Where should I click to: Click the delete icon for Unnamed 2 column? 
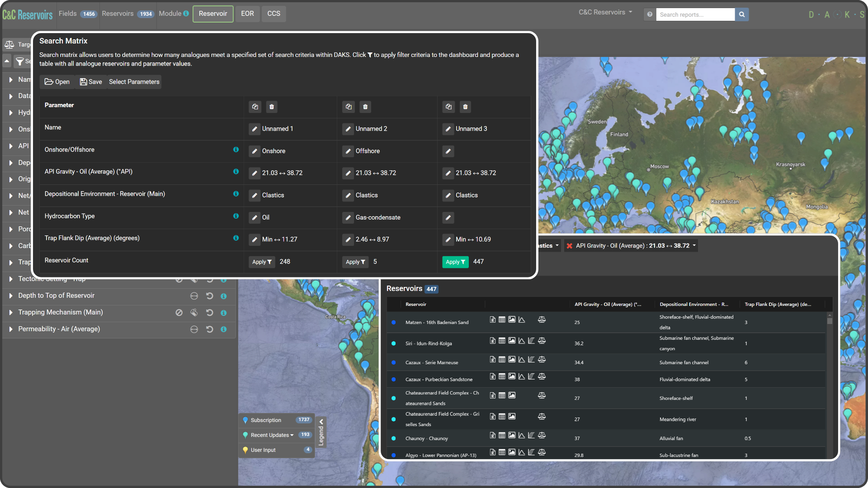coord(365,107)
